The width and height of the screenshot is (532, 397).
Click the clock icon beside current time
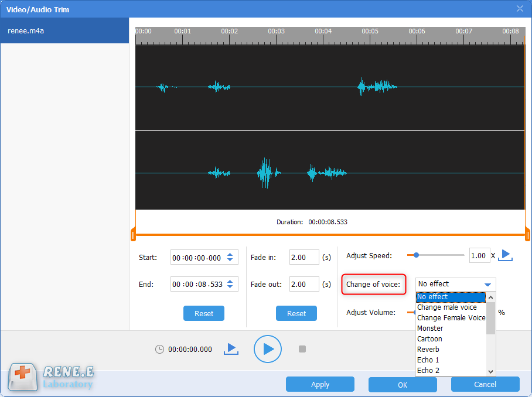click(x=159, y=350)
